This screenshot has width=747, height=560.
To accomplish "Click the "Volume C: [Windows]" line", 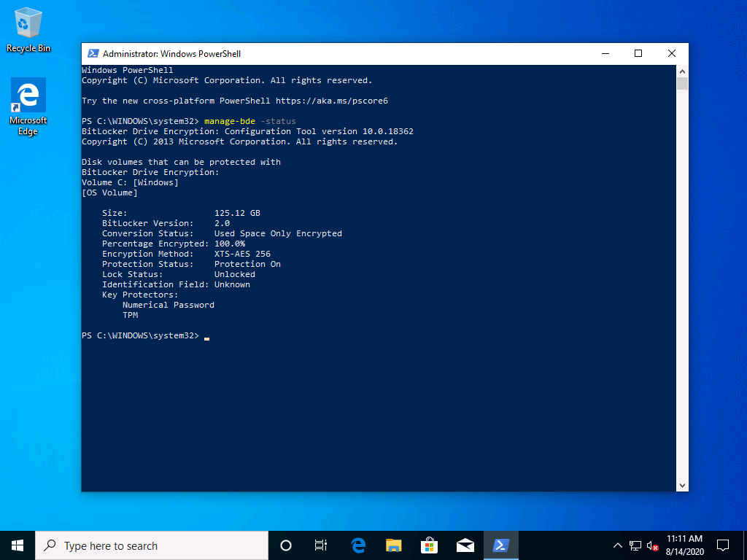I will click(130, 182).
